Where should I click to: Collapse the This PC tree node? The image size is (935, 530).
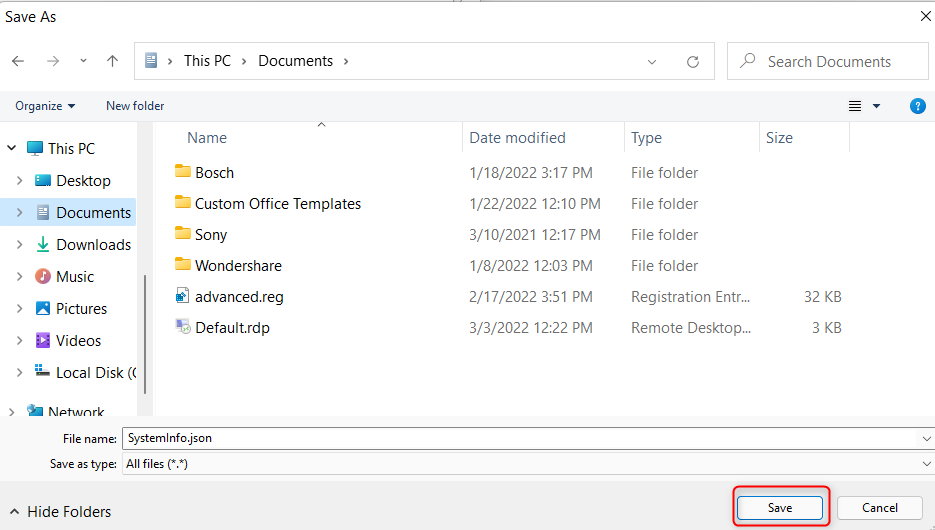point(11,148)
